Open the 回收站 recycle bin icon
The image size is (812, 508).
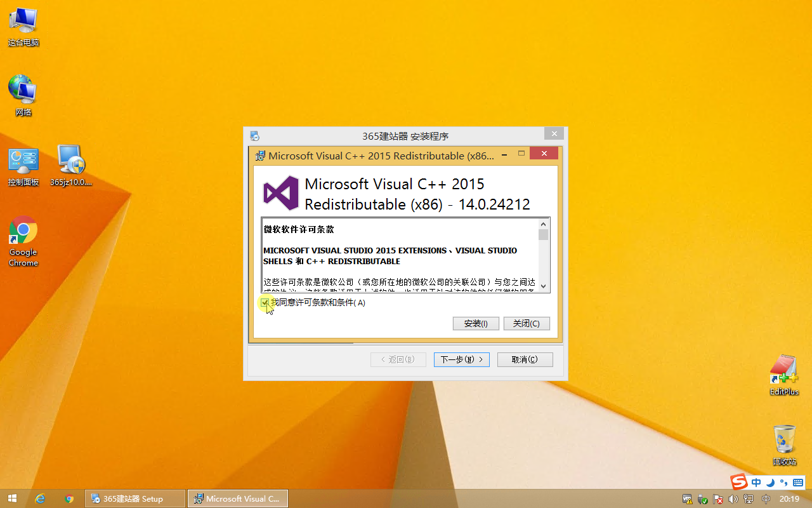[785, 445]
